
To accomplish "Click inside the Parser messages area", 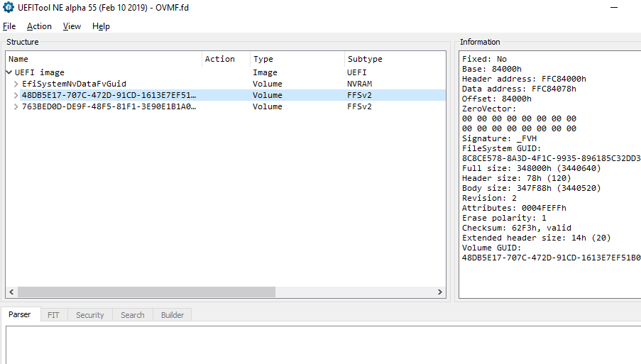I will (323, 346).
